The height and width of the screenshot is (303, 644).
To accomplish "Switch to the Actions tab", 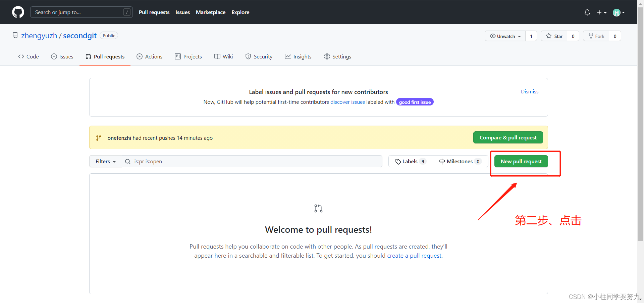I will click(150, 57).
